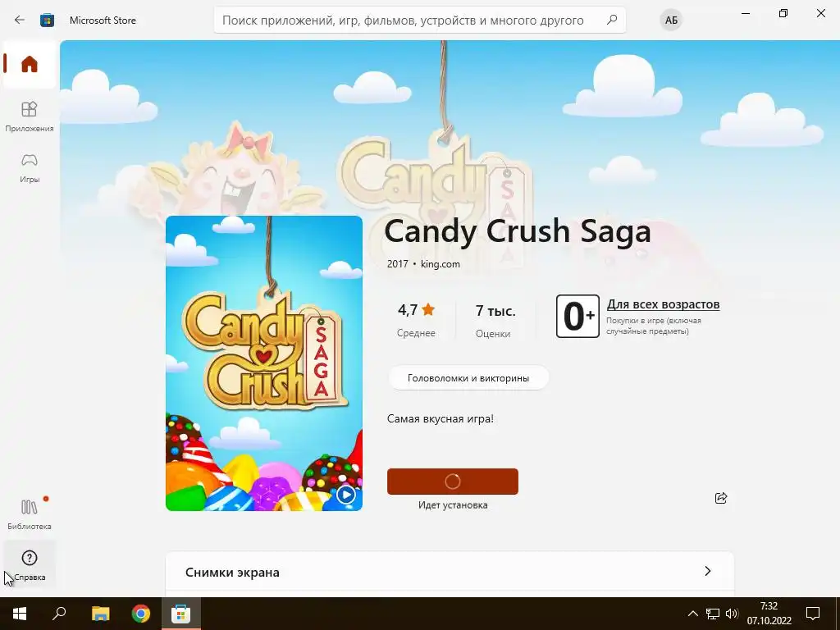Screen dimensions: 840x630
Task: Open the Для всех возрастов link
Action: tap(663, 304)
